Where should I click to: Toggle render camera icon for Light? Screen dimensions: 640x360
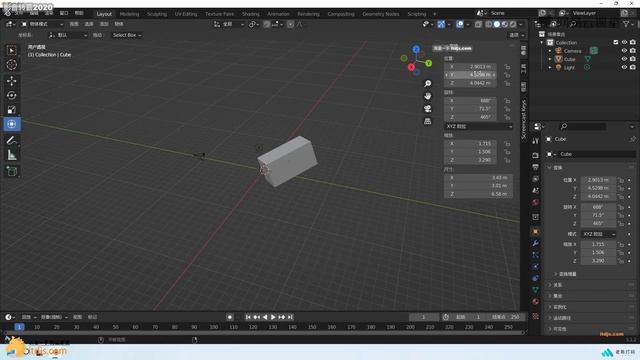click(x=633, y=67)
